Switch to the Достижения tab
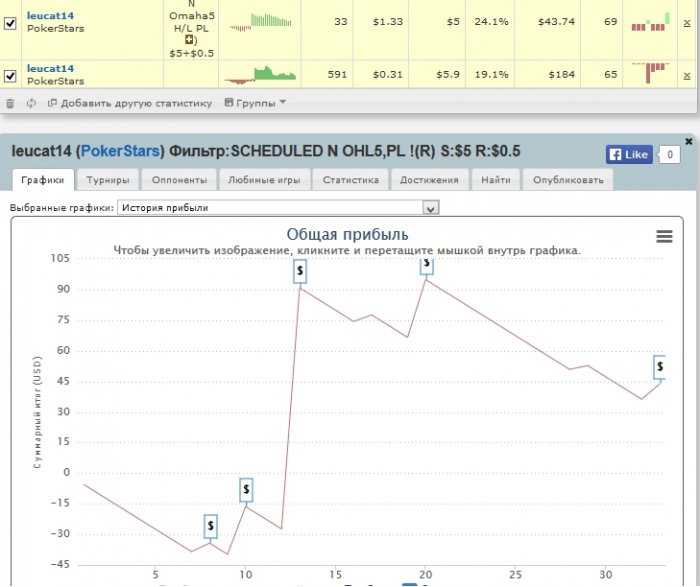 (x=429, y=180)
